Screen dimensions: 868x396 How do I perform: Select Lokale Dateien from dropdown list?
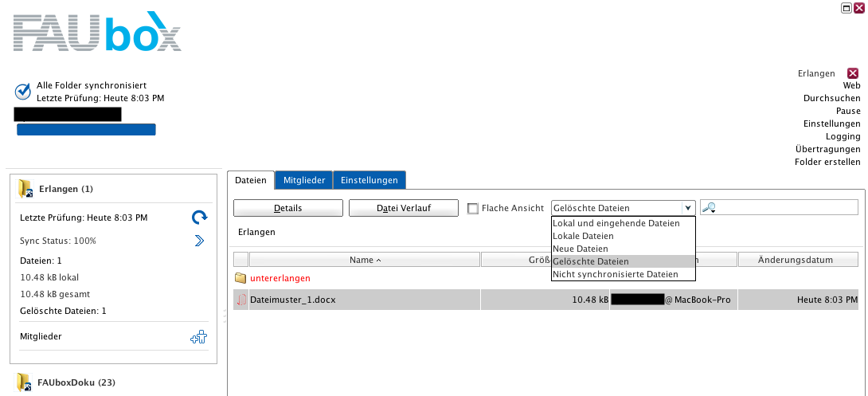pos(623,236)
